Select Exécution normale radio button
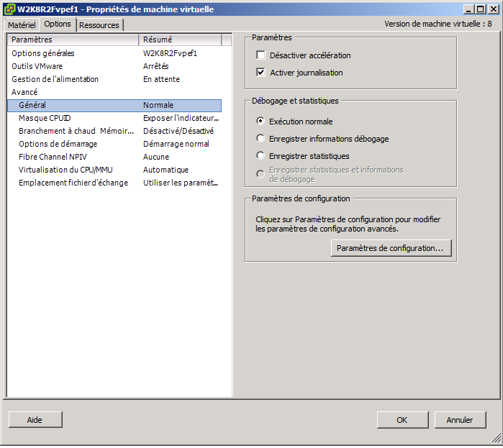Screen dimensions: 503x448 click(260, 121)
